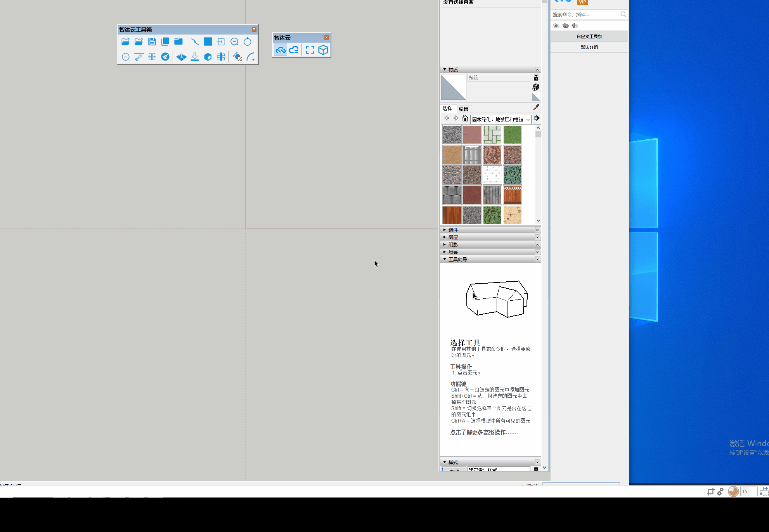Viewport: 769px width, 532px height.
Task: Switch to the 编辑 tab in materials
Action: (463, 109)
